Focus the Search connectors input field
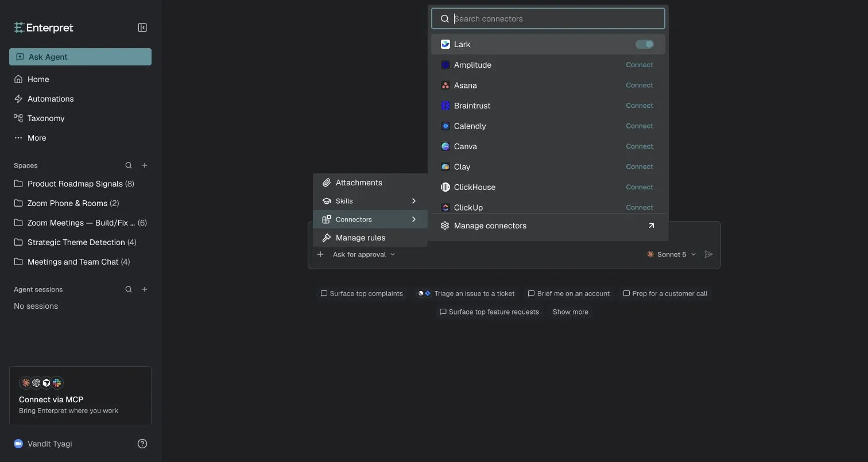Image resolution: width=868 pixels, height=462 pixels. tap(548, 18)
